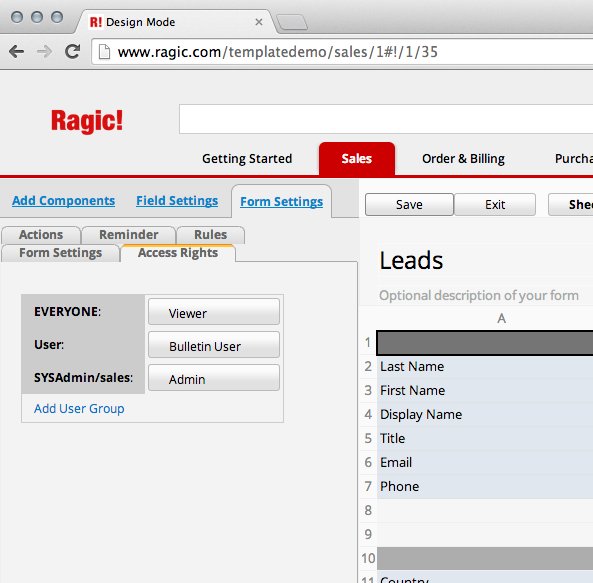
Task: Open EVERYONE access dropdown showing Viewer
Action: pos(214,312)
